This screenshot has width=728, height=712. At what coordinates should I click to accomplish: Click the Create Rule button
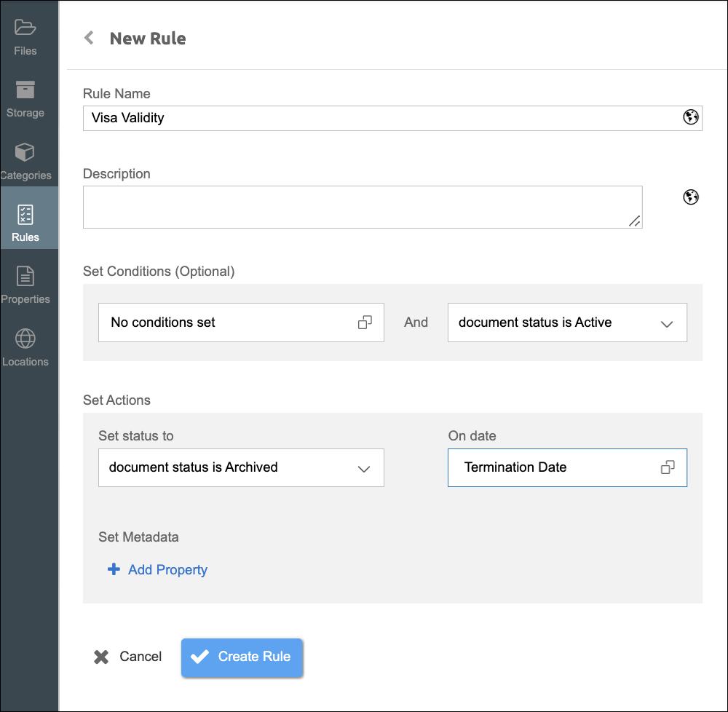(242, 657)
